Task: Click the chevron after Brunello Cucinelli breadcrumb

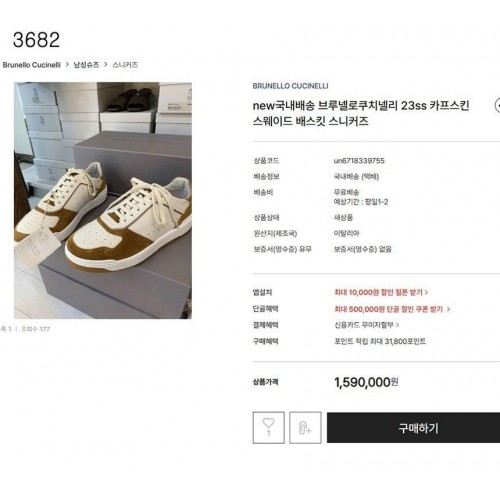Action: [x=67, y=64]
